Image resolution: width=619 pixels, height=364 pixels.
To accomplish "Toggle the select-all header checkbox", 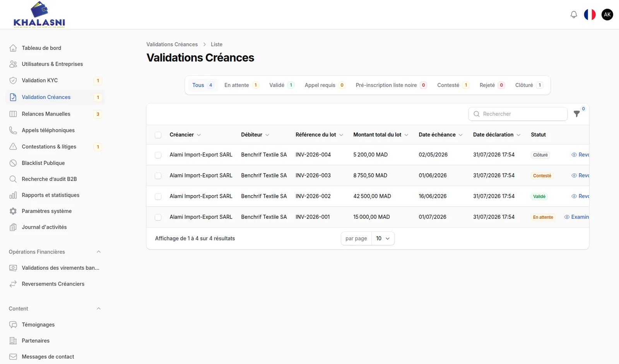I will pyautogui.click(x=158, y=135).
